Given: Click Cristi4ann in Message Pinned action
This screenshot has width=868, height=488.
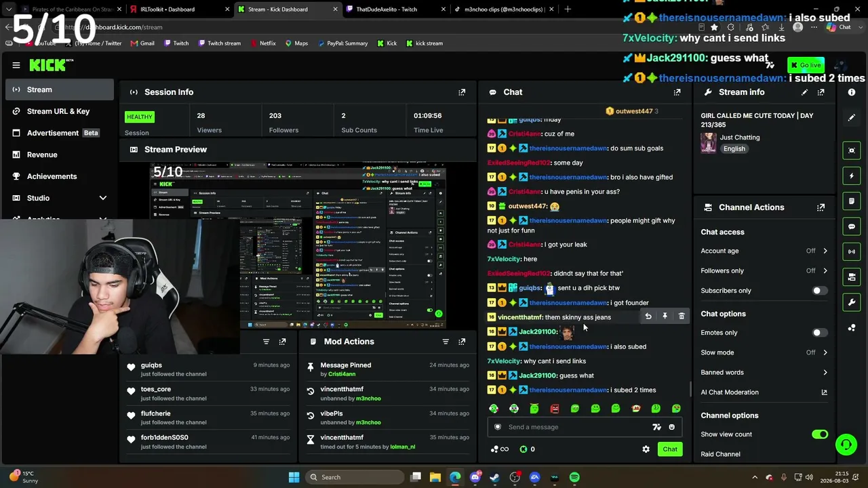Looking at the screenshot, I should [342, 374].
